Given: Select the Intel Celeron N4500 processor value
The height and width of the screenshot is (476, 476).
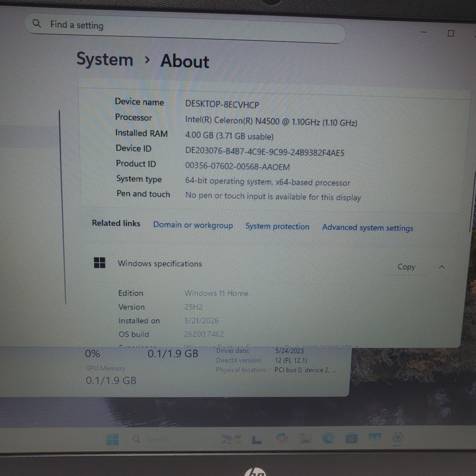Looking at the screenshot, I should click(271, 121).
